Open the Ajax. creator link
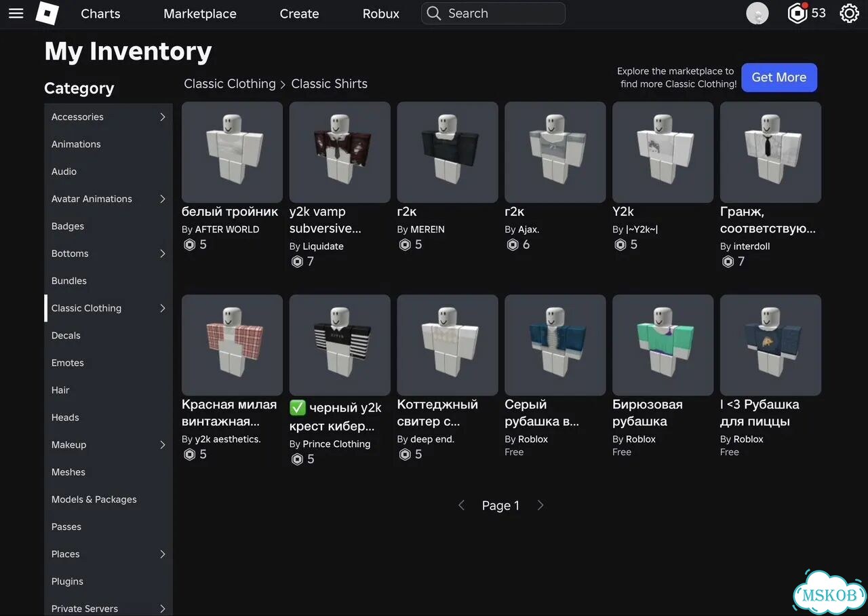 tap(529, 229)
